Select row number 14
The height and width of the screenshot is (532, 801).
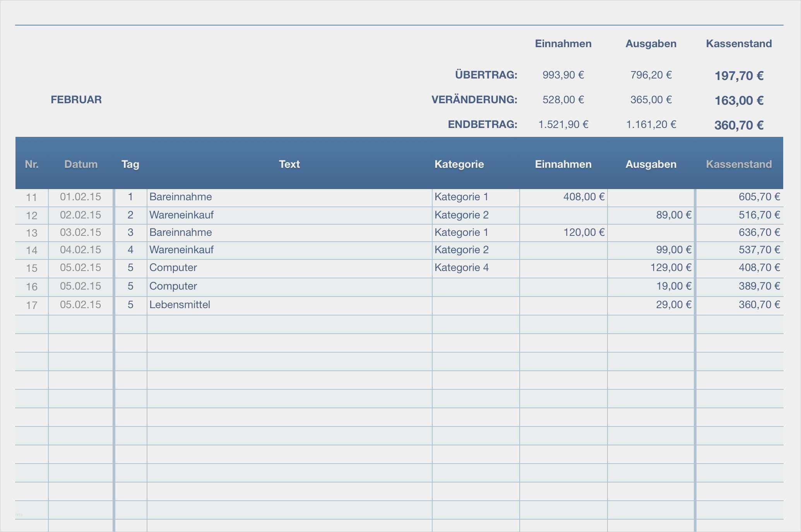pos(32,251)
